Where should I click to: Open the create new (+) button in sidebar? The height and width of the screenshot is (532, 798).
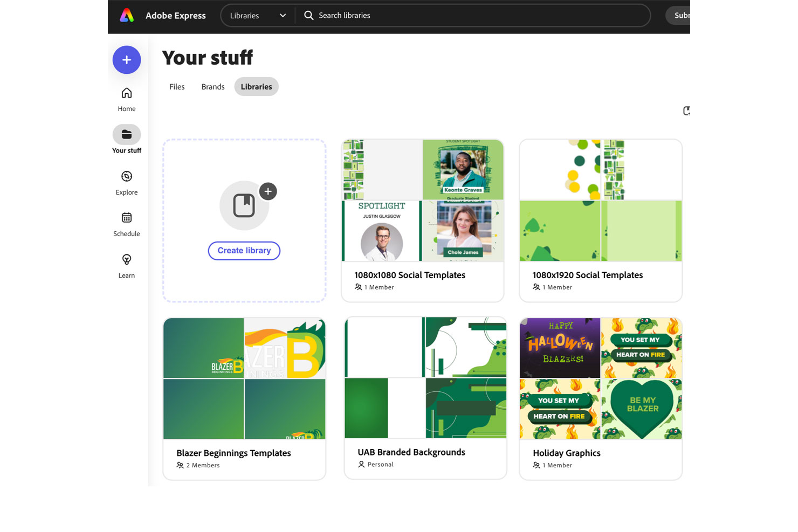pyautogui.click(x=126, y=60)
